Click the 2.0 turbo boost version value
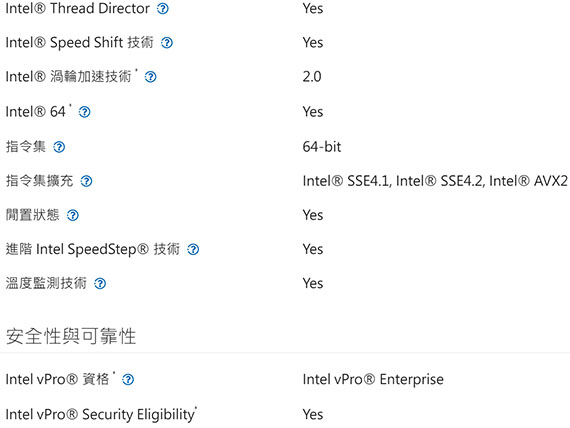The height and width of the screenshot is (428, 570). point(312,77)
